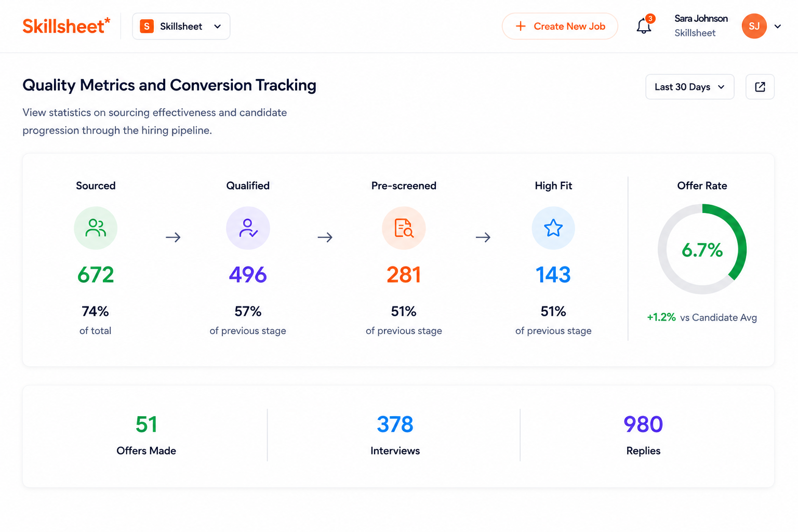Click the High Fit stage label
Screen dimensions: 798x532
(553, 185)
